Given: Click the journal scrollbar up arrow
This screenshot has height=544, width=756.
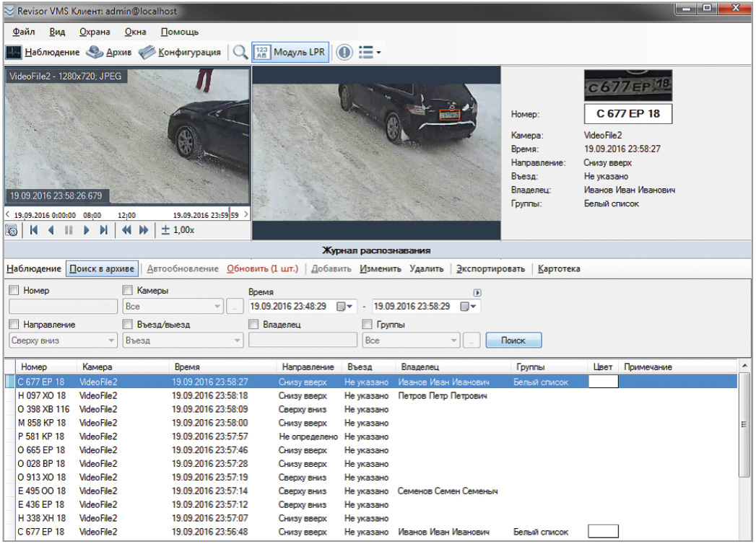Looking at the screenshot, I should click(x=744, y=366).
